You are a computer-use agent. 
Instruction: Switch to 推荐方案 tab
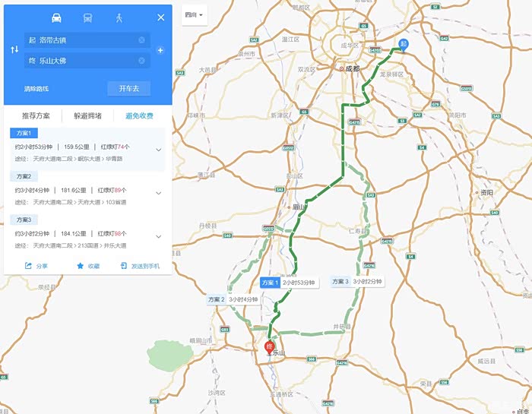(x=36, y=115)
